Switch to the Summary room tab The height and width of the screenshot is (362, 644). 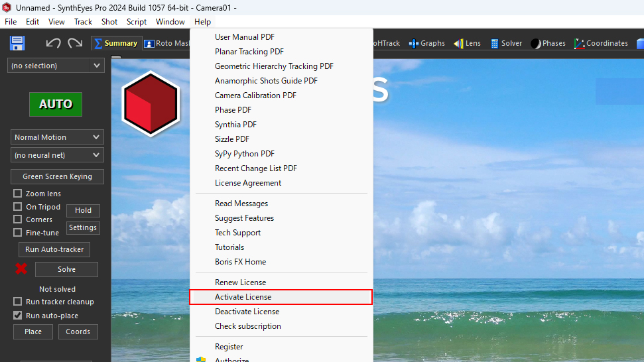click(116, 43)
